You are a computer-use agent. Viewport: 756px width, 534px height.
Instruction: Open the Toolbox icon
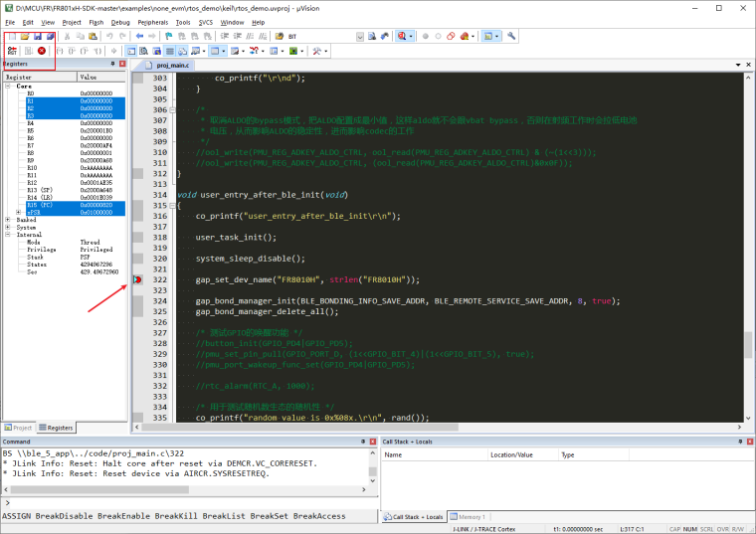pyautogui.click(x=316, y=51)
